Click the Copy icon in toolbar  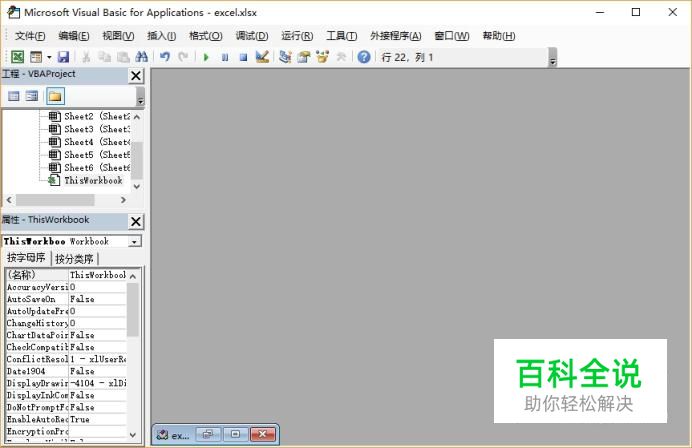point(105,57)
